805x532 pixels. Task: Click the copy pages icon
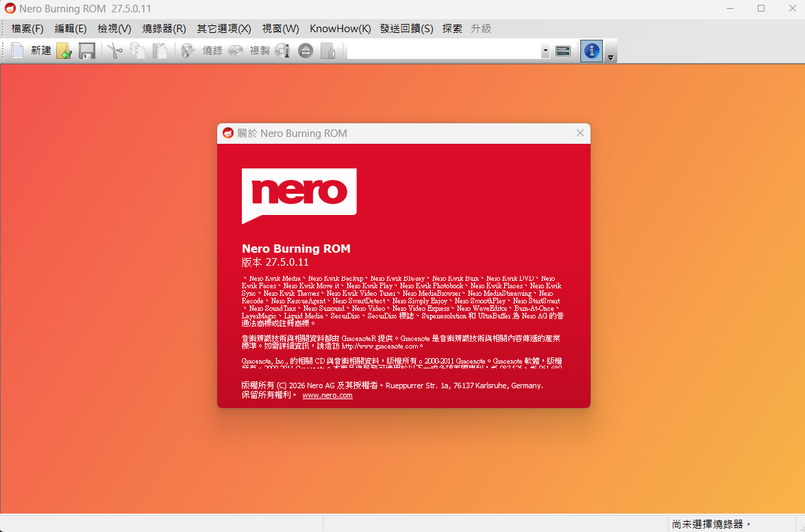click(x=137, y=50)
